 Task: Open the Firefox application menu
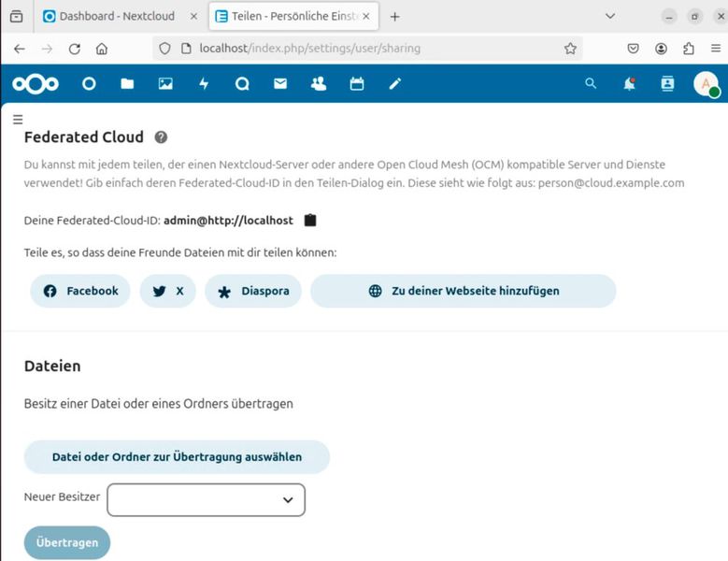click(x=716, y=49)
